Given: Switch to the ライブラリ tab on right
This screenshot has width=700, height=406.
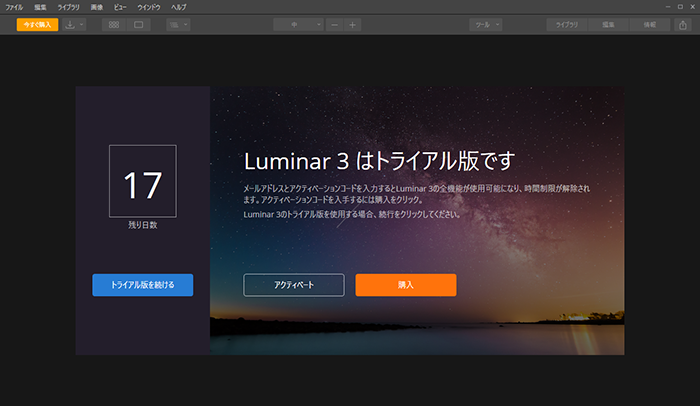Looking at the screenshot, I should (567, 25).
